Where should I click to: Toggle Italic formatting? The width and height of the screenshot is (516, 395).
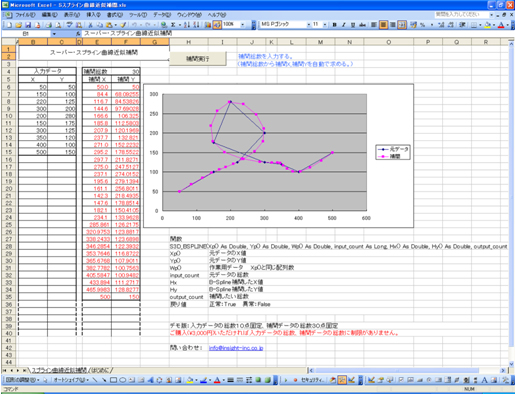343,25
